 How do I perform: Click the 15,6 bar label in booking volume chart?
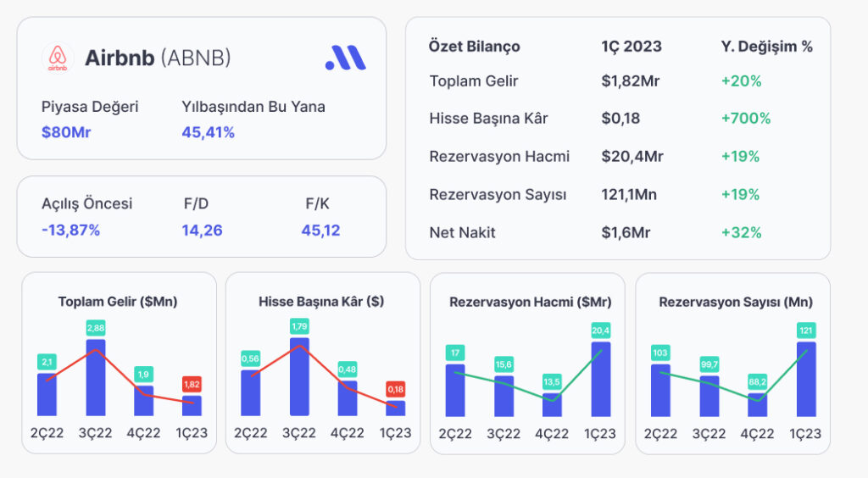click(504, 364)
